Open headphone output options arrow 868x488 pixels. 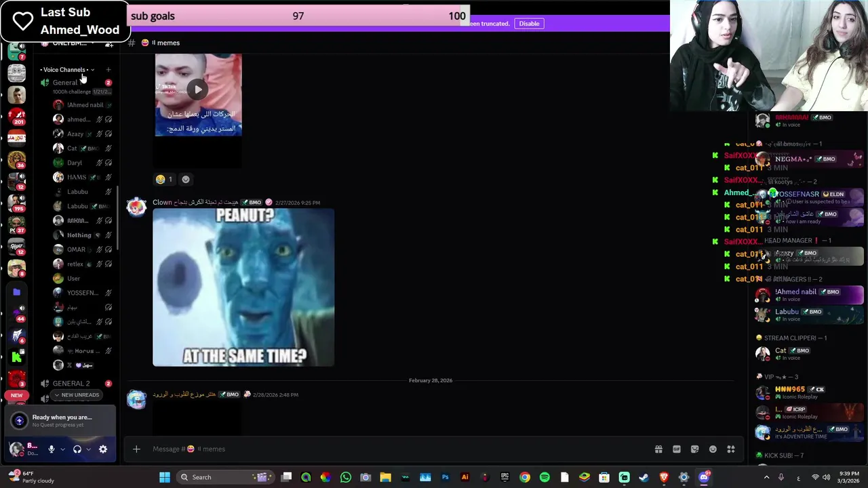(88, 449)
